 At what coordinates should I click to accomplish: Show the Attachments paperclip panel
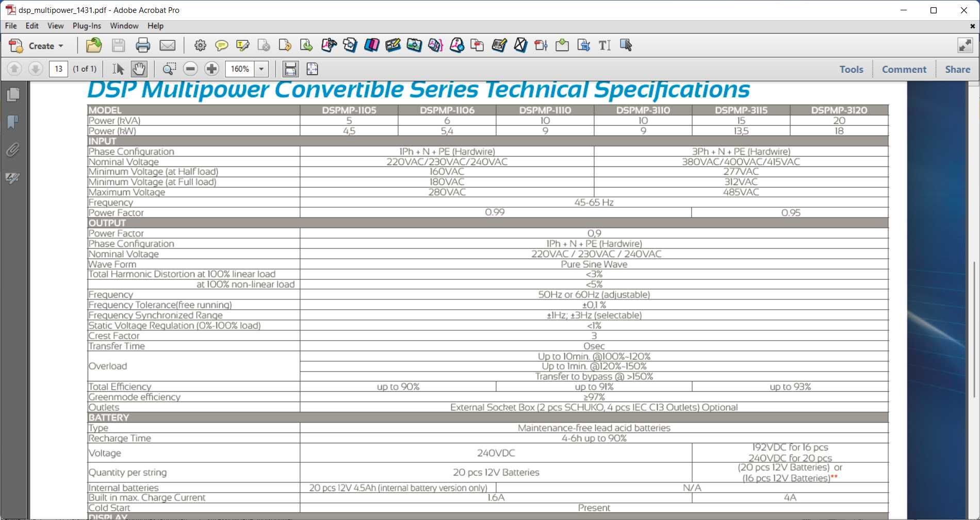(x=13, y=150)
